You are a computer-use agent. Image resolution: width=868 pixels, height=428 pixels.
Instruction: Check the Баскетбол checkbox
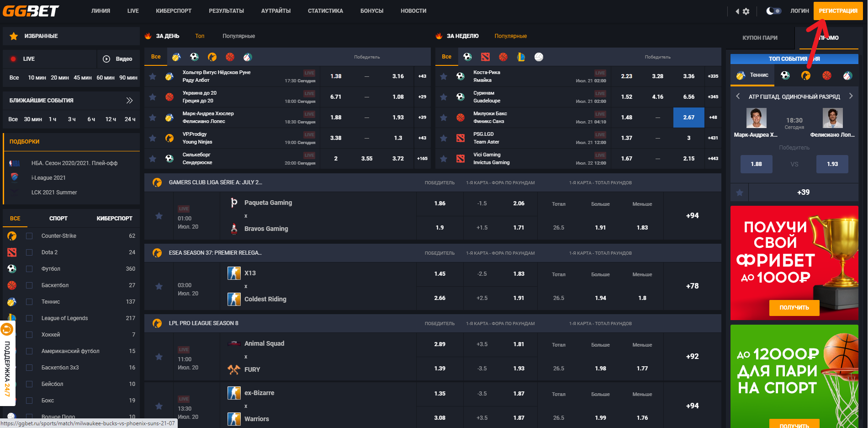point(29,285)
